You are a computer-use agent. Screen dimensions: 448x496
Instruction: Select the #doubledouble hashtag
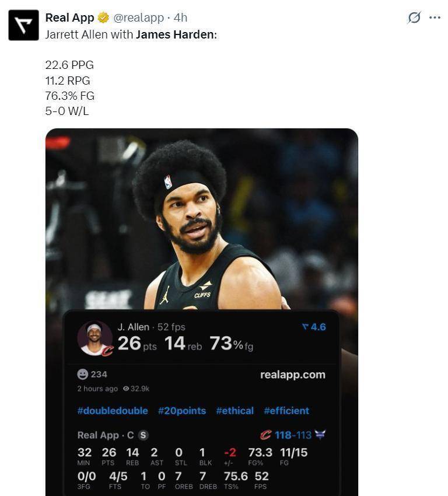pos(113,411)
